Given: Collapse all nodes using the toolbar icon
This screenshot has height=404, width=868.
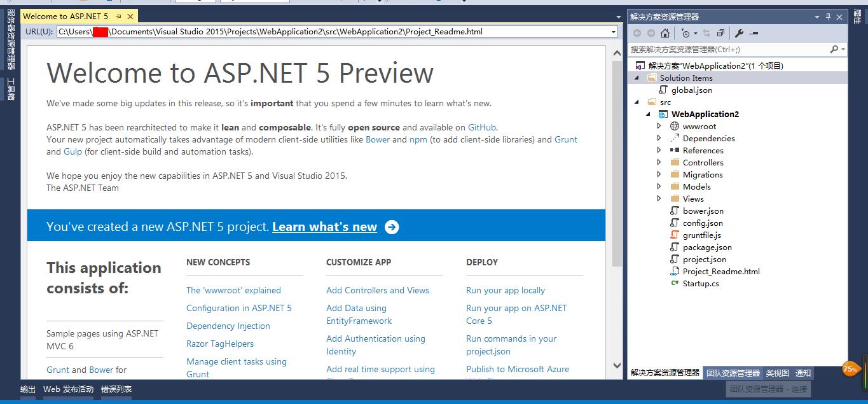Looking at the screenshot, I should coord(720,33).
